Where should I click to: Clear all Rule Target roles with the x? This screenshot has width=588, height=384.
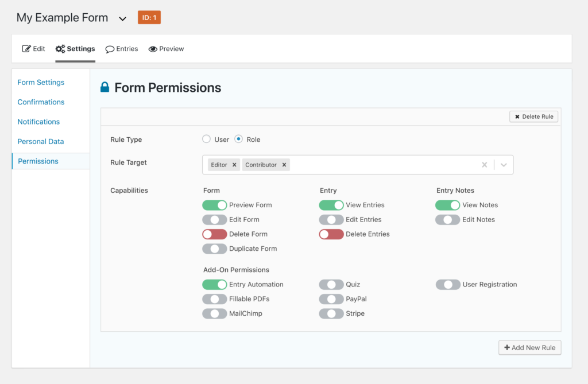click(484, 164)
